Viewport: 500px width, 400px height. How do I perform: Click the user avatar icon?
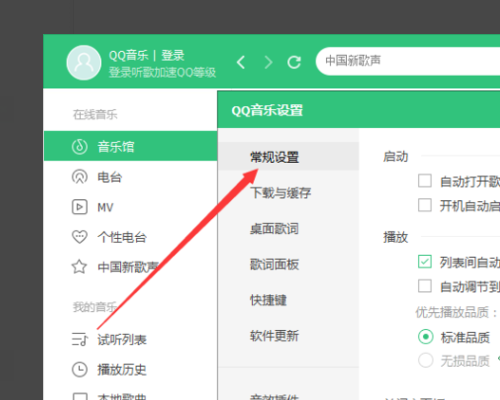pyautogui.click(x=84, y=63)
